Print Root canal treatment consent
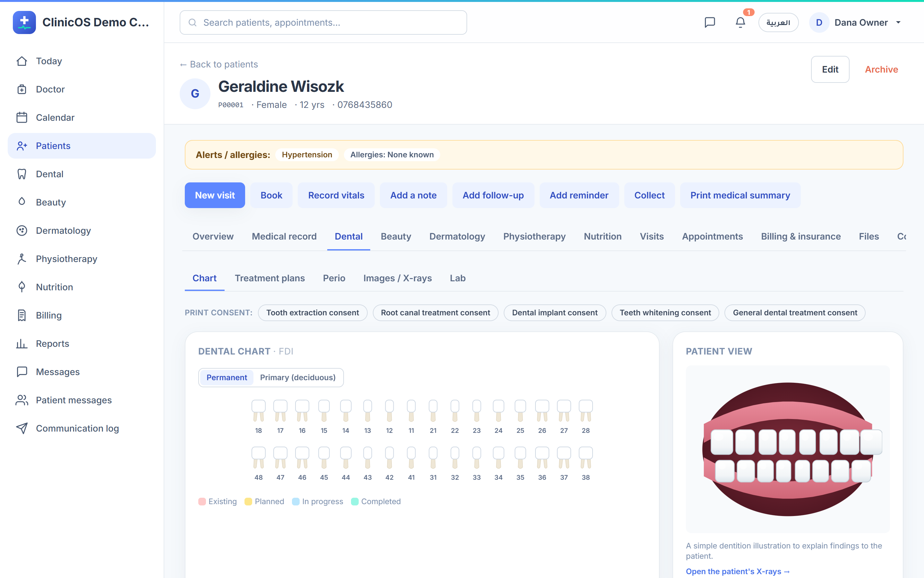 click(x=435, y=313)
